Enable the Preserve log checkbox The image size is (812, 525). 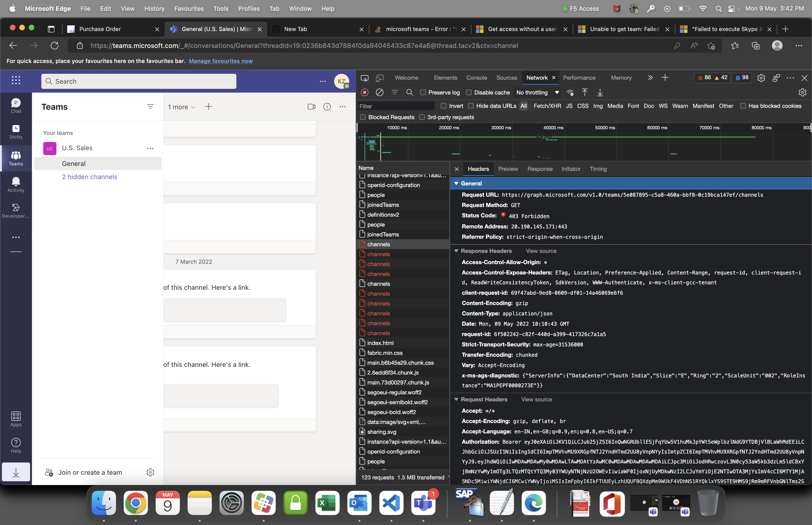tap(423, 92)
